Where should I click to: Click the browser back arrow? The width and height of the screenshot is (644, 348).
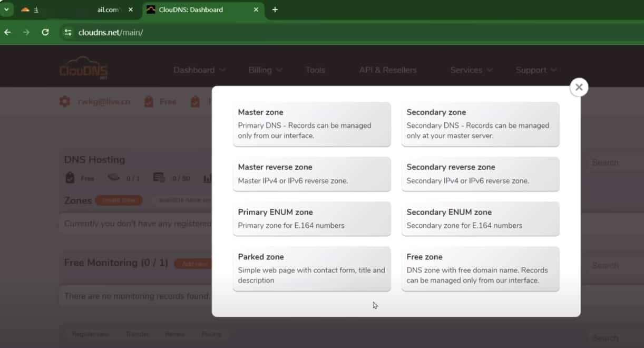(7, 32)
